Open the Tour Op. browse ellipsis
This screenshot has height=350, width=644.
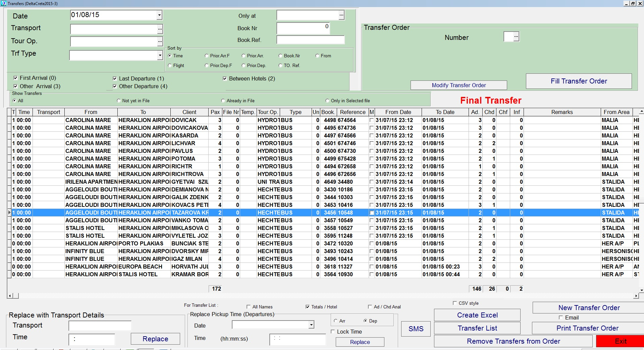point(160,41)
